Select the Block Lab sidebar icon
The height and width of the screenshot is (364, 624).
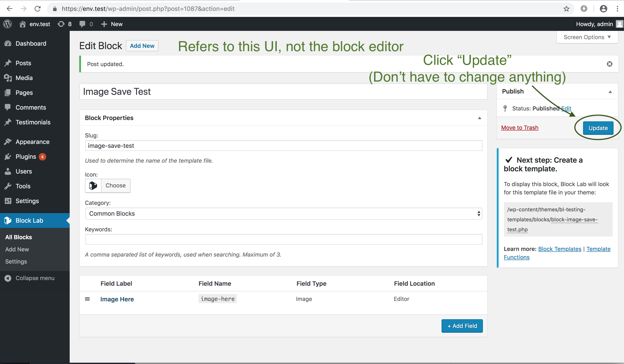click(8, 220)
